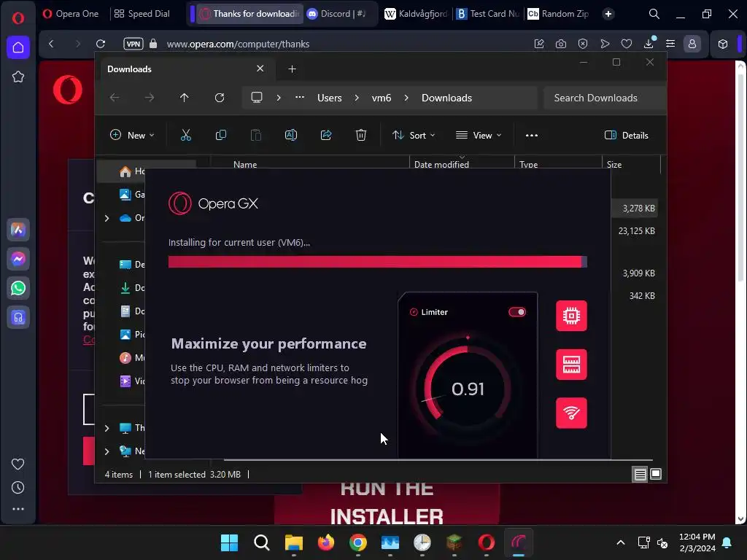This screenshot has height=560, width=747.
Task: Click the CPU limiter icon
Action: coord(571,316)
